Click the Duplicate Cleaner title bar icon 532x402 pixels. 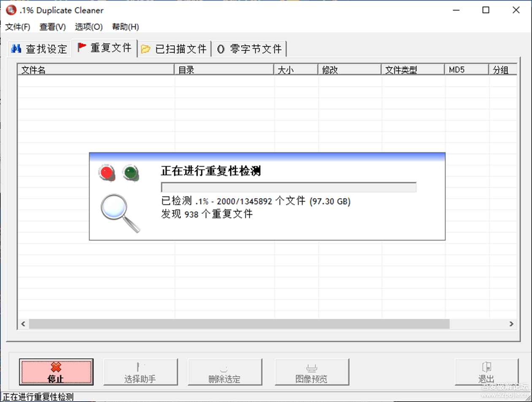[10, 10]
